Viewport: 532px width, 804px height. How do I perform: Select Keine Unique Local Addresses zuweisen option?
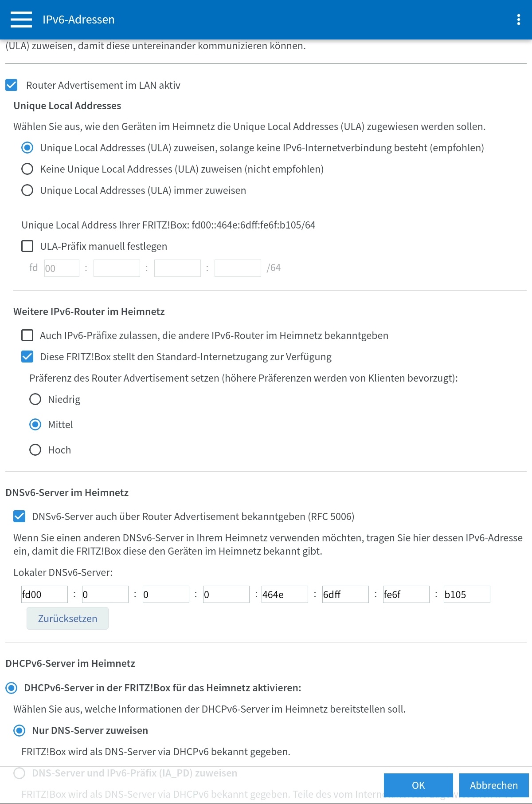27,169
